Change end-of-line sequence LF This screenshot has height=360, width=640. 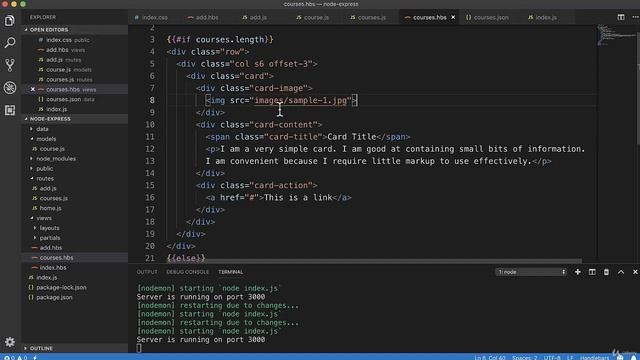pos(570,358)
